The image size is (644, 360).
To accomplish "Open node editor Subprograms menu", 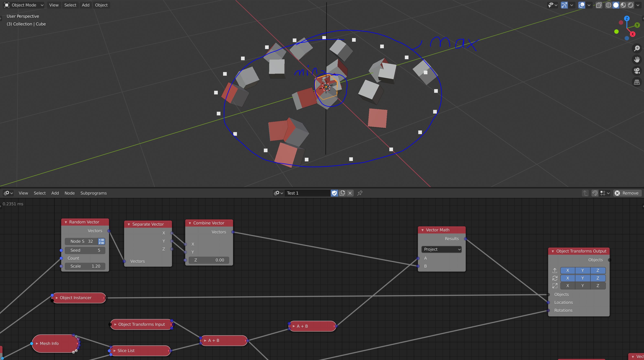I will tap(94, 193).
